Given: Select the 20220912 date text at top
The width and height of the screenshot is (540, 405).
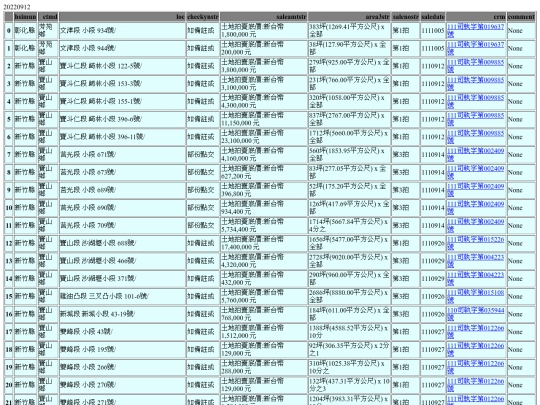Looking at the screenshot, I should pos(17,7).
